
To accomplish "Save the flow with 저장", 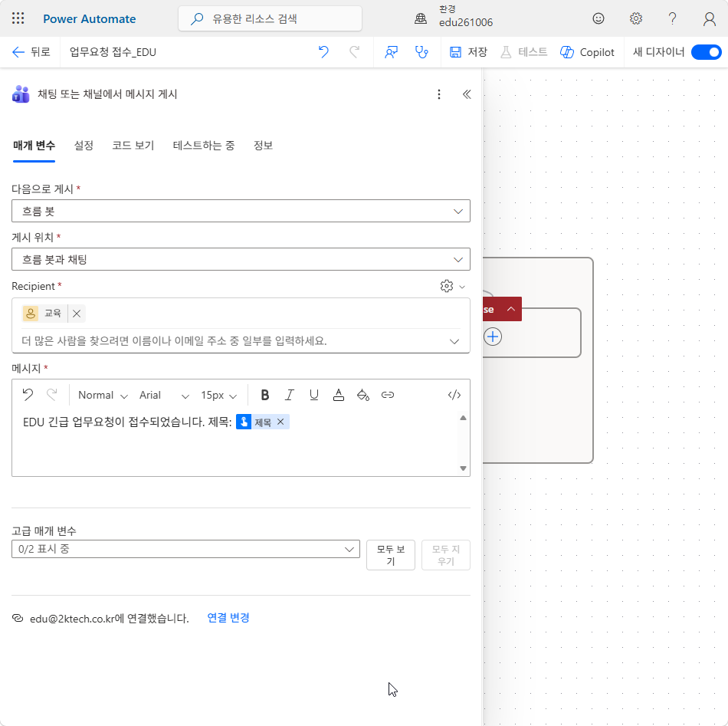I will pos(468,52).
